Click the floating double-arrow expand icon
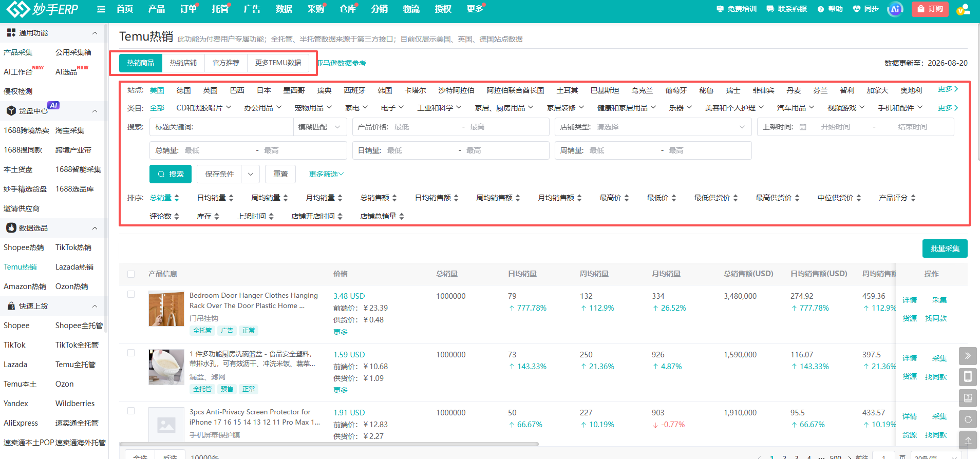 968,356
